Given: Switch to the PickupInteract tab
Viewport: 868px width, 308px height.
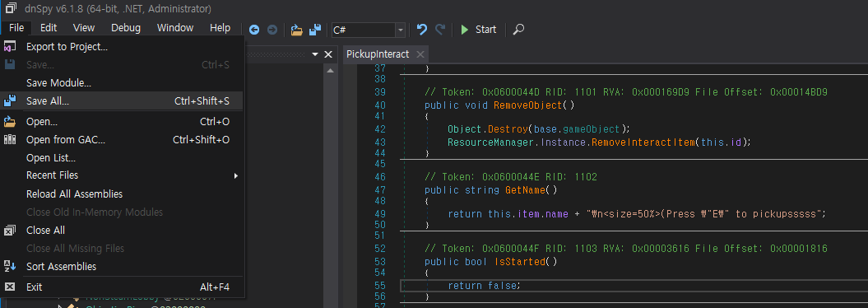Looking at the screenshot, I should click(378, 54).
